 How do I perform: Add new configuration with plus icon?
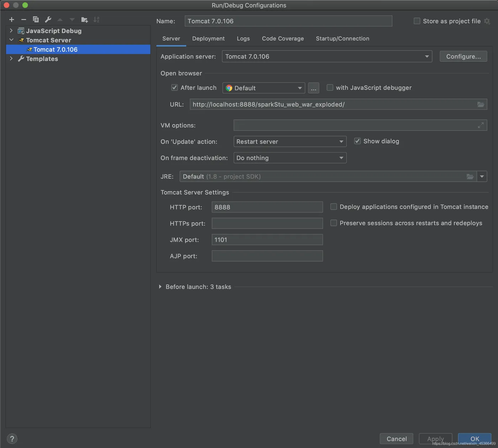pos(12,20)
